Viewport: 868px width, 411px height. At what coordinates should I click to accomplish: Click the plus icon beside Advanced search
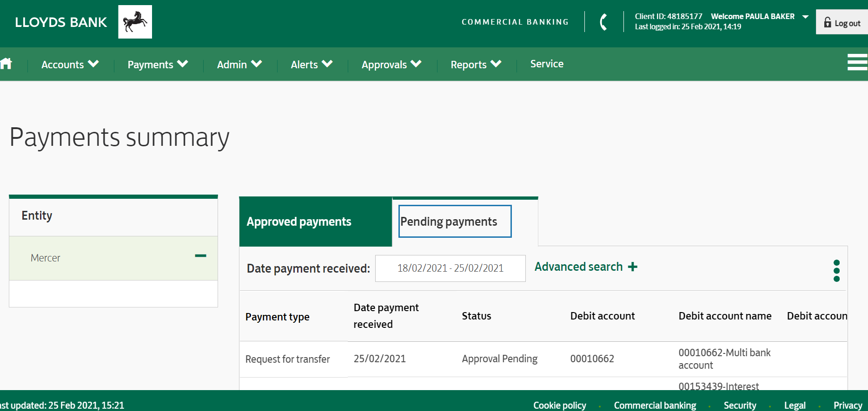(632, 267)
